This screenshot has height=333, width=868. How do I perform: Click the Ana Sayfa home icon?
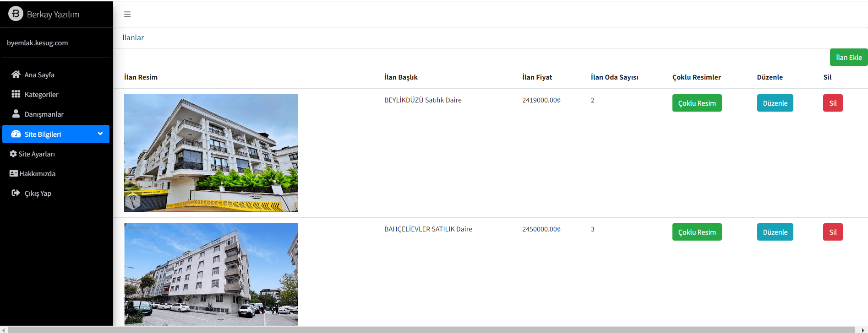coord(16,74)
